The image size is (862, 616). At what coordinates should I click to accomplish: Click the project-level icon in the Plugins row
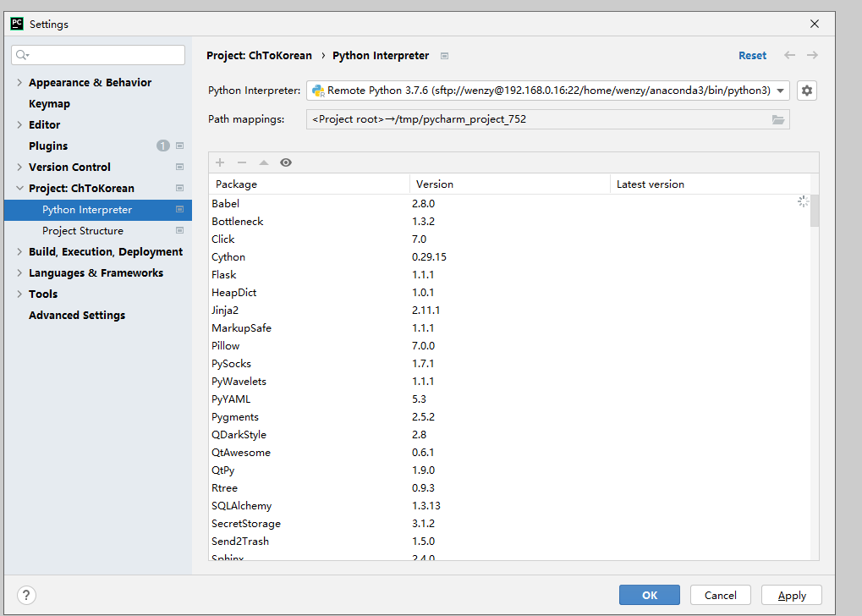point(179,146)
